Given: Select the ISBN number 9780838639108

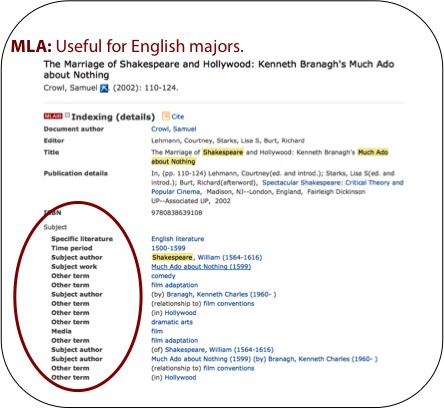Looking at the screenshot, I should tap(177, 213).
